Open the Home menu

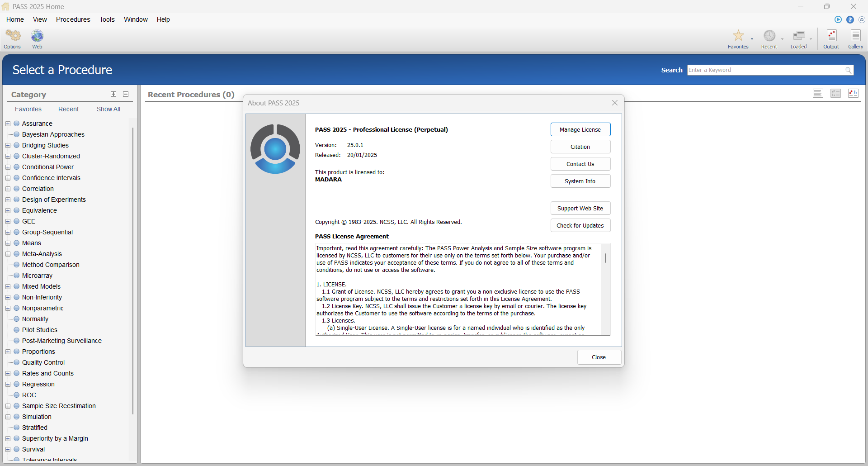[15, 19]
